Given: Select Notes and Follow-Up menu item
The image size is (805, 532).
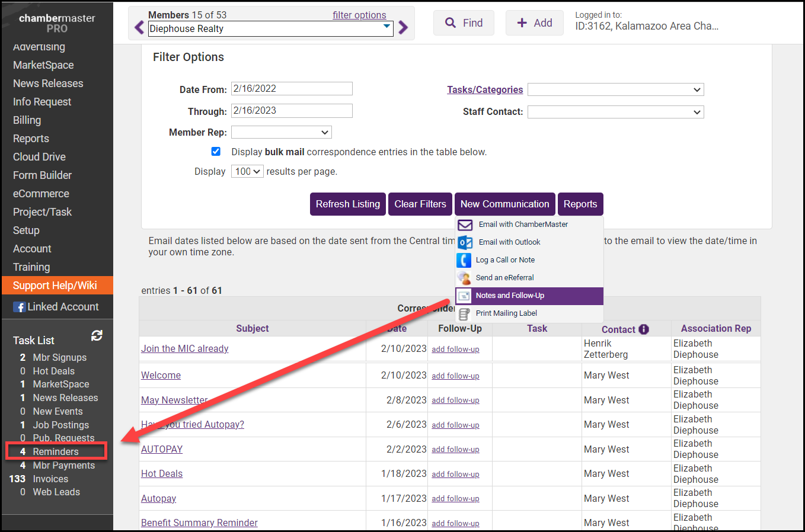Looking at the screenshot, I should click(510, 296).
